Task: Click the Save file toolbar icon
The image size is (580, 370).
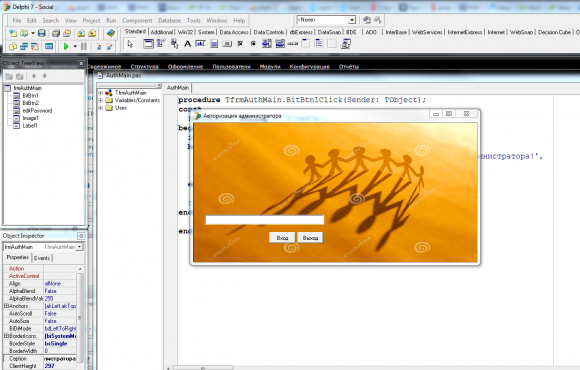Action: pyautogui.click(x=42, y=33)
